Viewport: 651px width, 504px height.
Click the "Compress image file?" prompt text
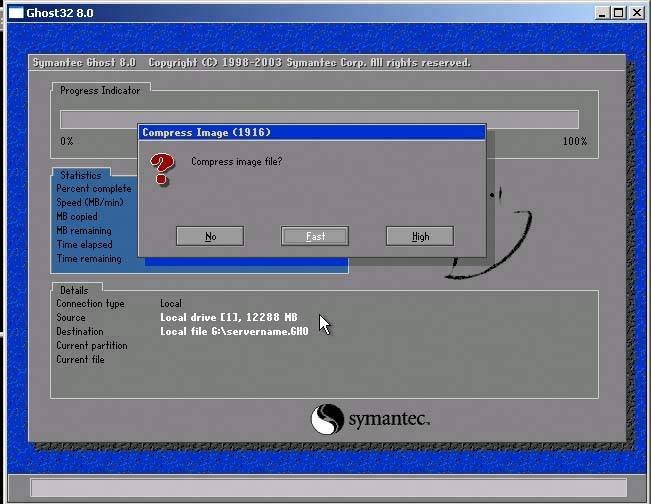click(236, 161)
